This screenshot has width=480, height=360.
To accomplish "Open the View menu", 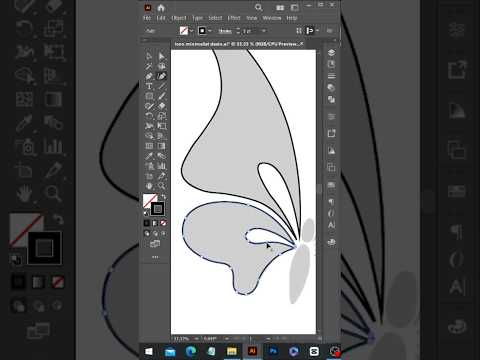I will point(251,18).
